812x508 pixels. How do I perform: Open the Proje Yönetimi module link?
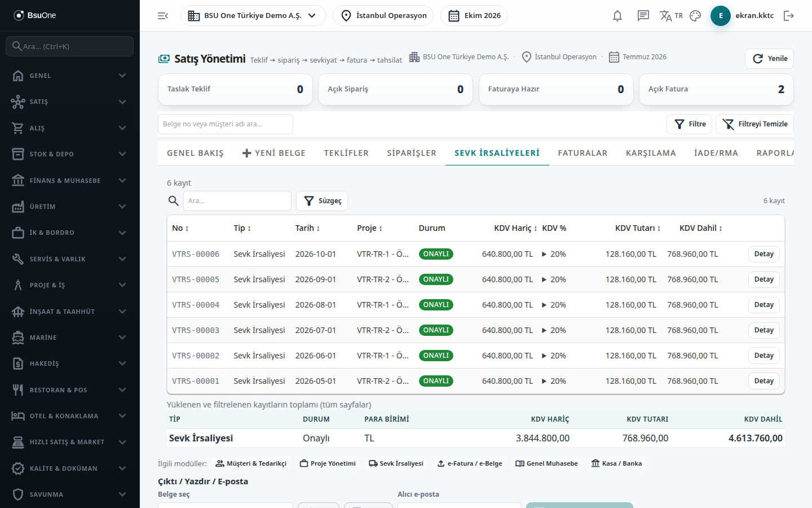click(328, 463)
